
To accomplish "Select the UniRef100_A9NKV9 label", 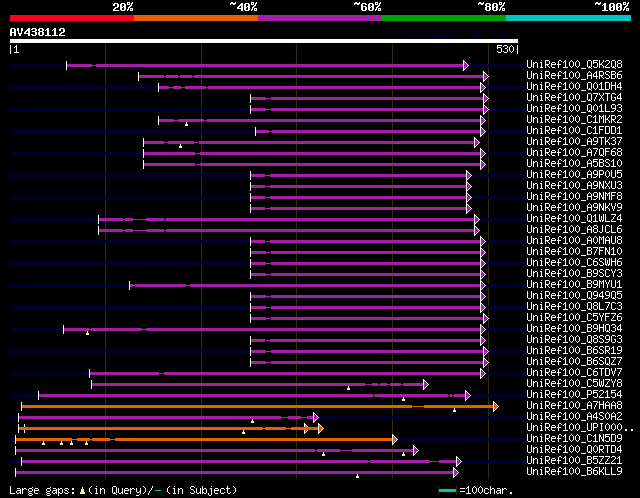I will click(x=574, y=208).
